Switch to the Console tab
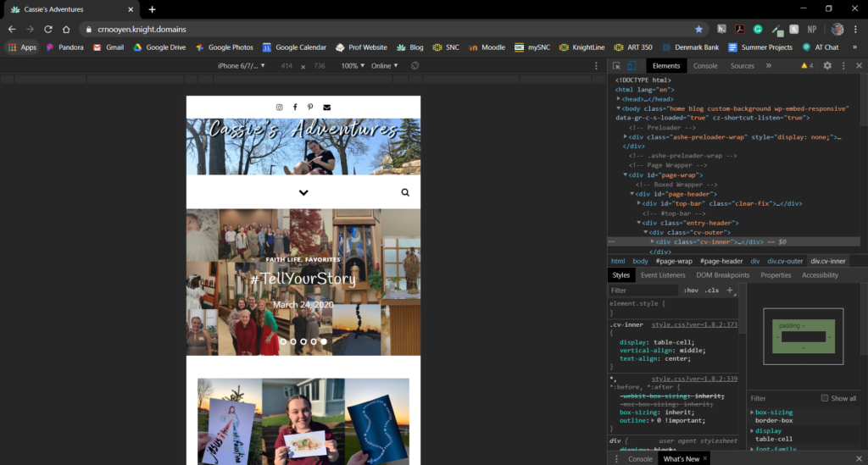The image size is (868, 465). (705, 66)
